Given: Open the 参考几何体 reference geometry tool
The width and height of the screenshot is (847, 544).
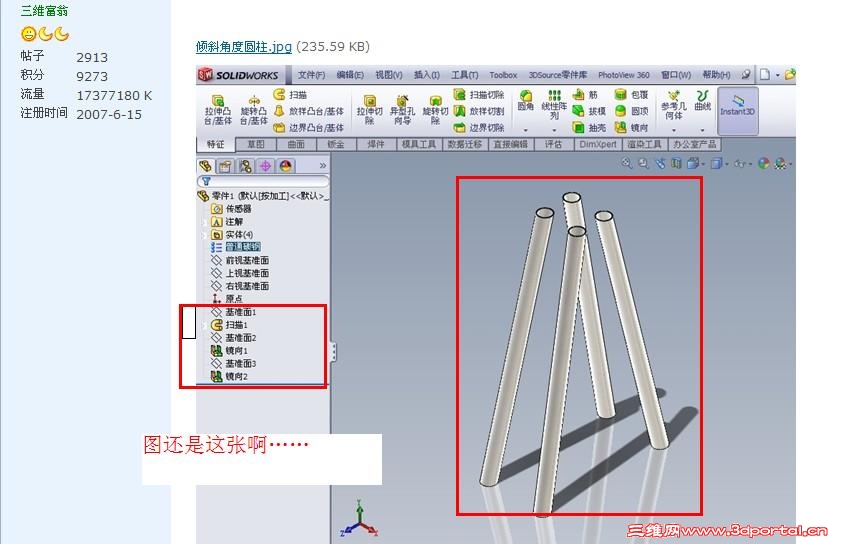Looking at the screenshot, I should click(674, 105).
